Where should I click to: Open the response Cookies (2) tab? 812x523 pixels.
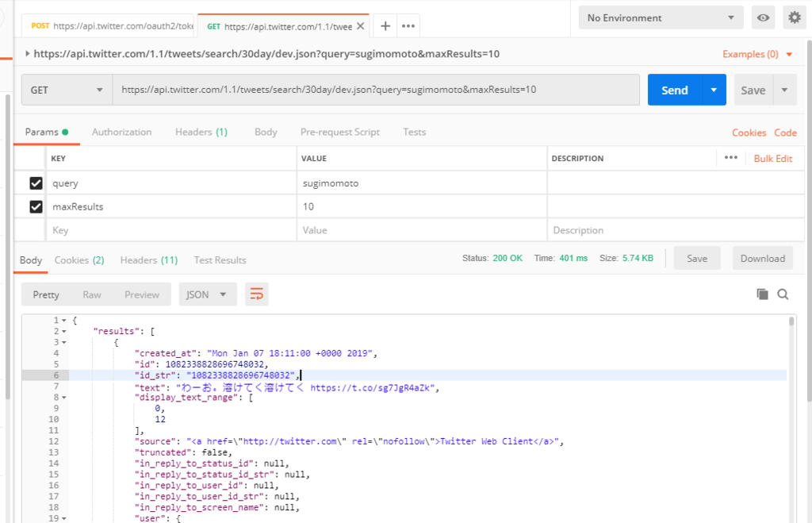coord(79,260)
